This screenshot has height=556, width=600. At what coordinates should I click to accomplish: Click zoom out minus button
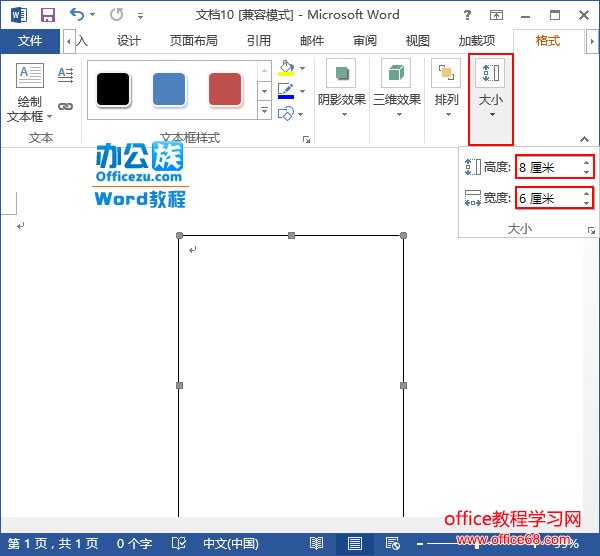pos(420,544)
